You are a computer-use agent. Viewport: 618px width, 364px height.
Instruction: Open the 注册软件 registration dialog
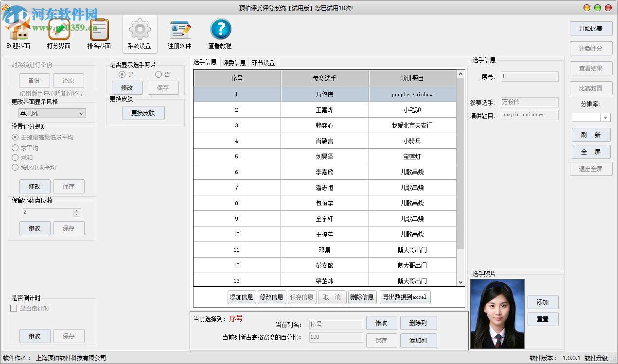(x=179, y=33)
